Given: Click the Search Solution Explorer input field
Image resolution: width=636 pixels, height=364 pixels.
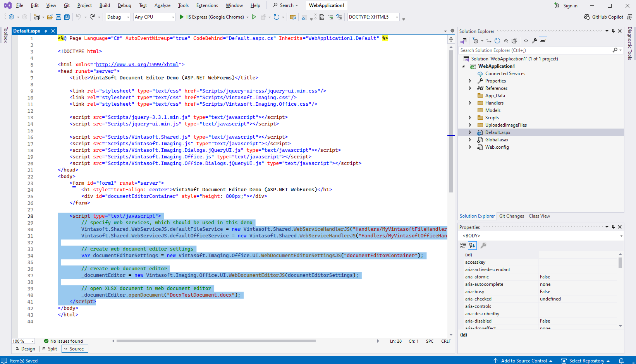Looking at the screenshot, I should (x=535, y=50).
